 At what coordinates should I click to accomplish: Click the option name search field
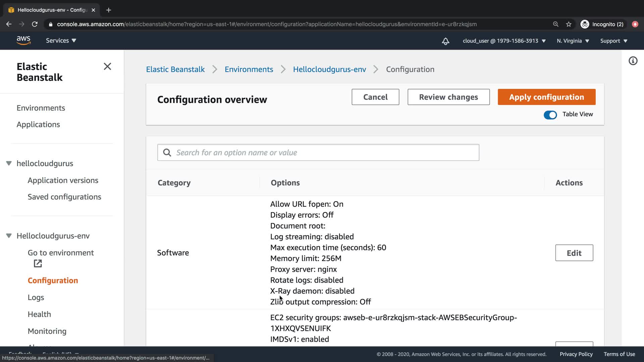pos(322,153)
